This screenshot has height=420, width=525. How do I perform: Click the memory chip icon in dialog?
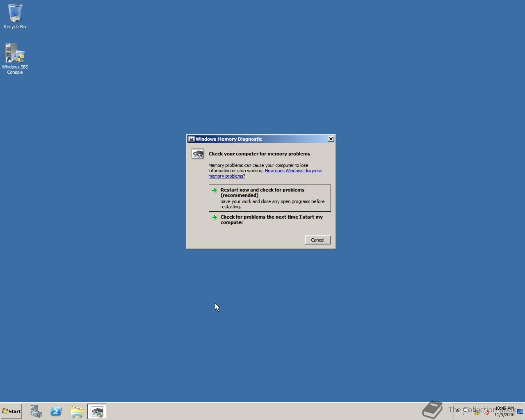pos(198,154)
